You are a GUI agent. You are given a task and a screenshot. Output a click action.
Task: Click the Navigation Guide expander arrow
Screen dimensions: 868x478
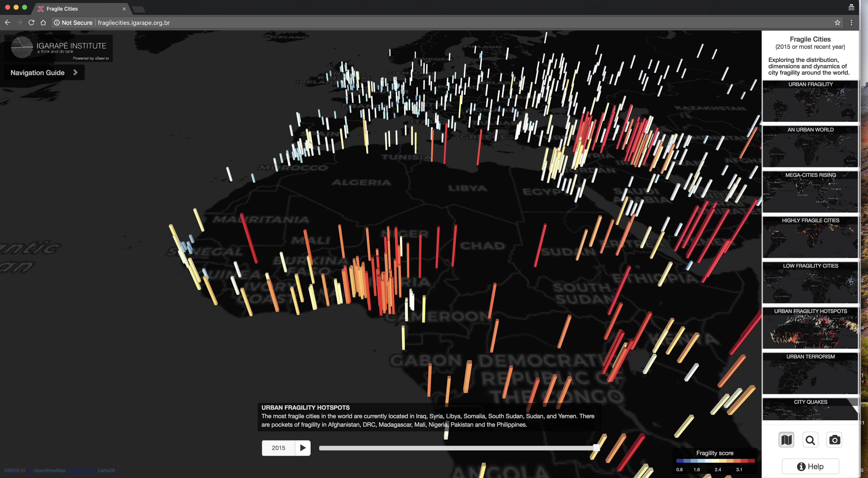tap(75, 72)
